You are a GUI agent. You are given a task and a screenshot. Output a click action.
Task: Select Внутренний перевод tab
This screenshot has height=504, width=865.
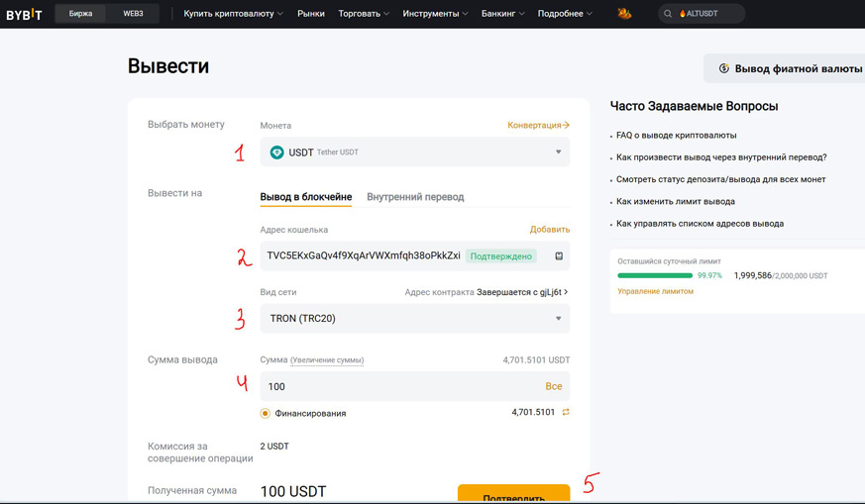click(x=415, y=197)
